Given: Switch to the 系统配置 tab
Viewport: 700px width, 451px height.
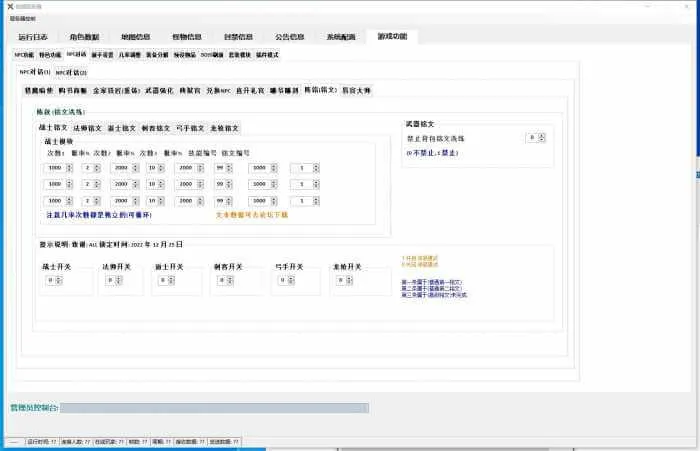Looking at the screenshot, I should [341, 37].
